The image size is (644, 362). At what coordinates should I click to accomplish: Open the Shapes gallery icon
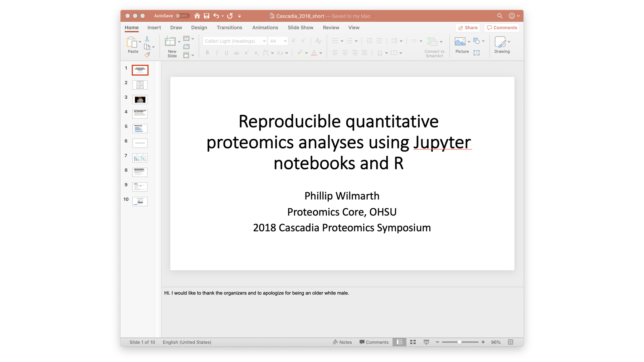[x=477, y=41]
